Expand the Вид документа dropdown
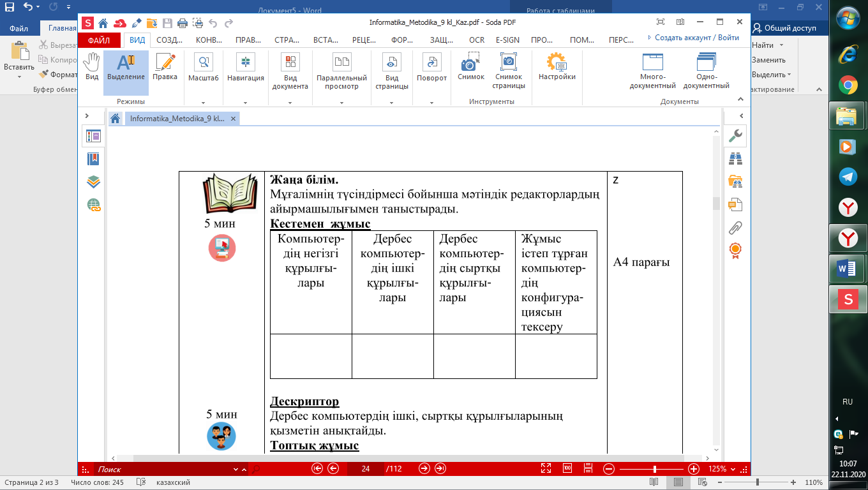The width and height of the screenshot is (868, 490). click(290, 79)
